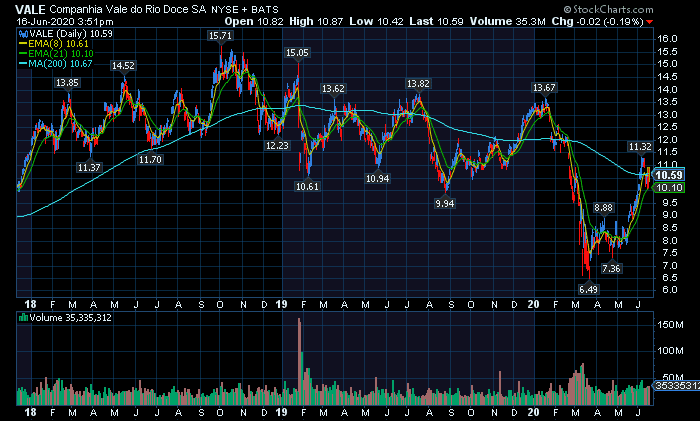This screenshot has width=700, height=421.
Task: Click the 15.71 peak price label
Action: tap(221, 36)
